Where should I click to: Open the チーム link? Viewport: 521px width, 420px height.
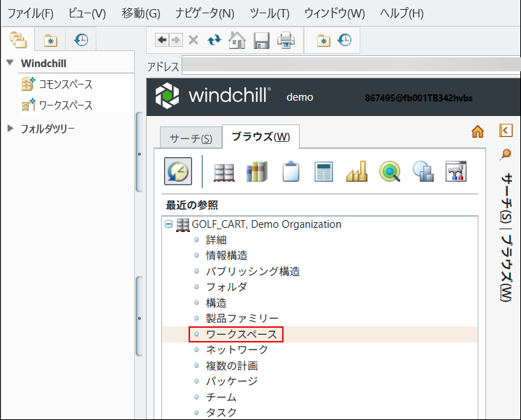point(221,397)
